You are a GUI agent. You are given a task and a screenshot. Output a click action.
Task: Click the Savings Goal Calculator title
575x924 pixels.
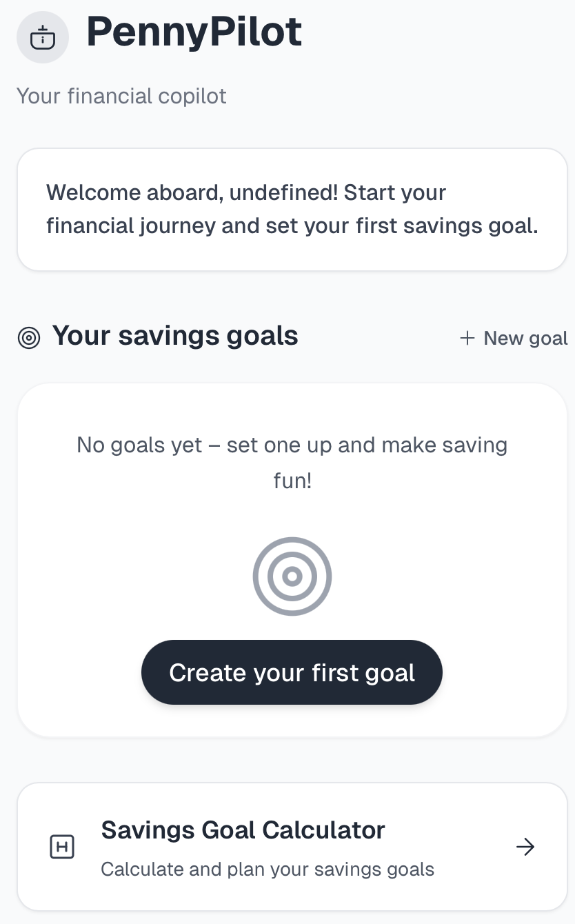(243, 830)
